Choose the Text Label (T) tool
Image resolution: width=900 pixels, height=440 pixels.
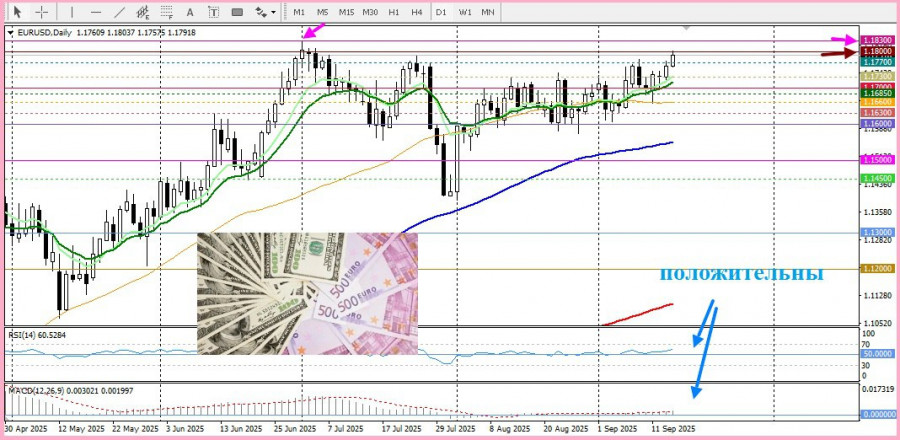(214, 11)
